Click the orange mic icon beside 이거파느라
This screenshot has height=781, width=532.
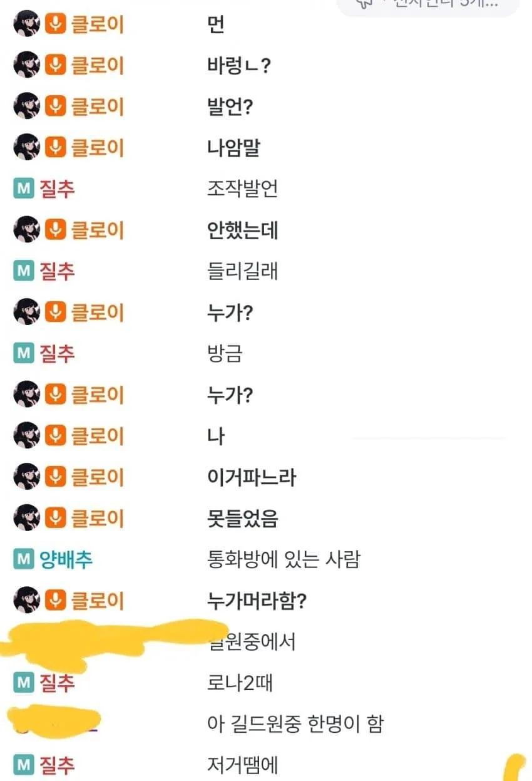point(56,477)
